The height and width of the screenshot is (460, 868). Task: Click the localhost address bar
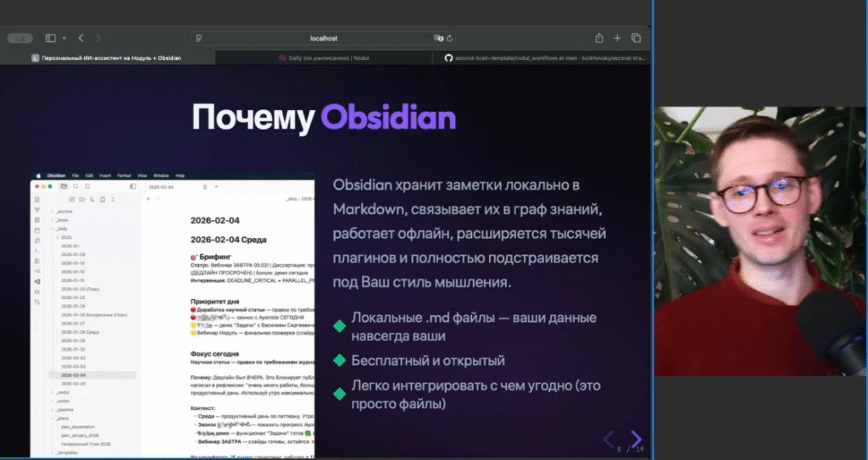pos(324,38)
